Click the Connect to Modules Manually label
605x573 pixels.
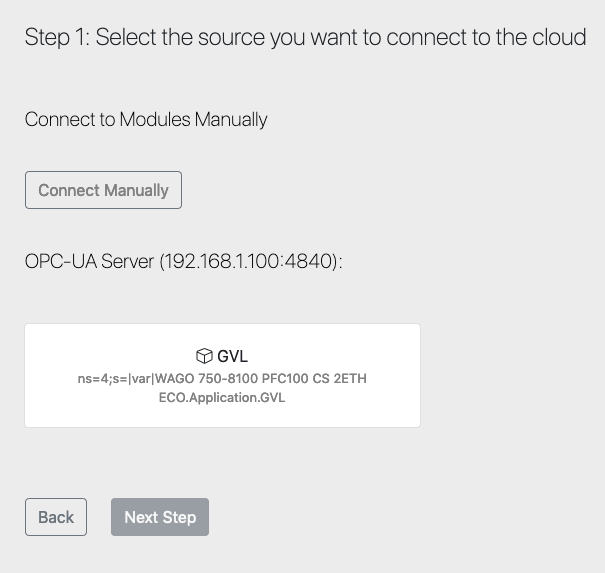(146, 119)
